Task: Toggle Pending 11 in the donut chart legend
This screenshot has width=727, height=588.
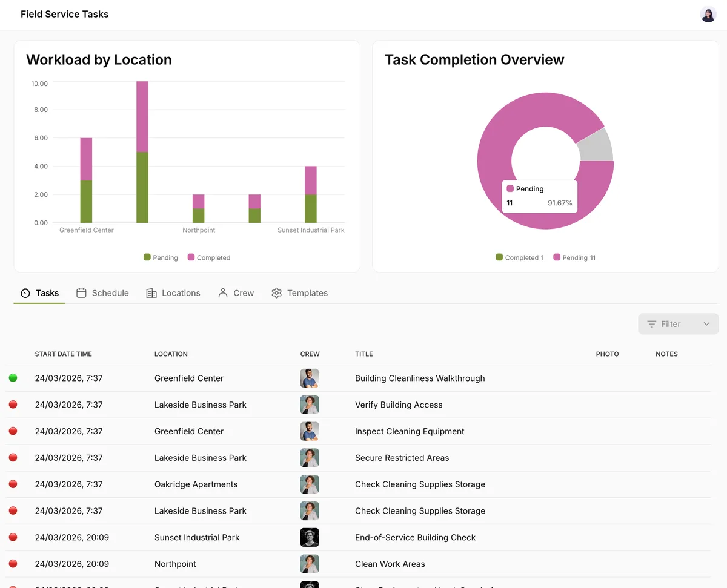Action: [x=574, y=257]
